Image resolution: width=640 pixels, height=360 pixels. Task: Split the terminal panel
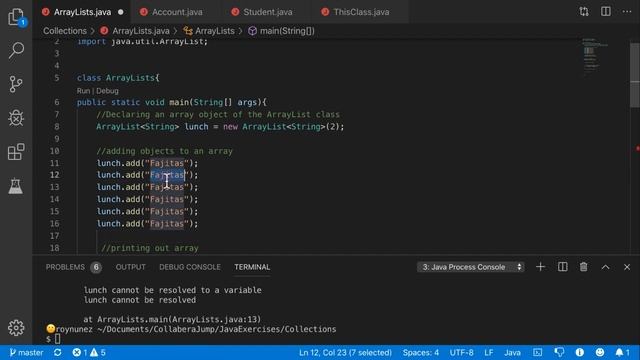[562, 267]
